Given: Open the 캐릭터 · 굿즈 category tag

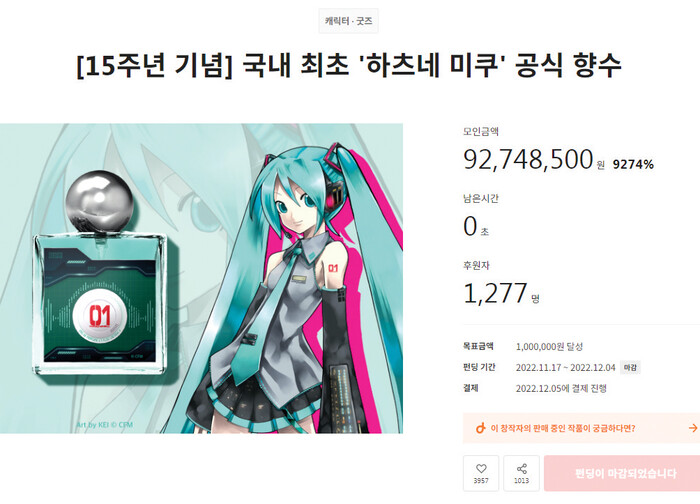Looking at the screenshot, I should tap(349, 21).
